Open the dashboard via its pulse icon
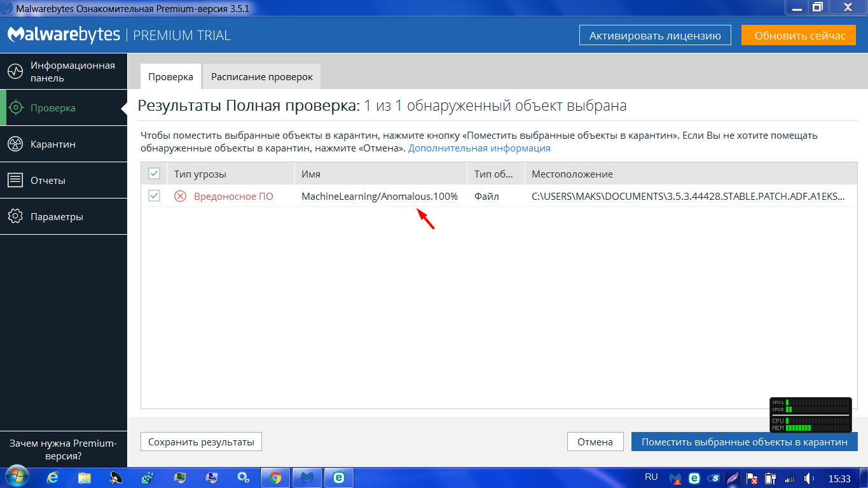Viewport: 868px width, 488px height. click(15, 72)
